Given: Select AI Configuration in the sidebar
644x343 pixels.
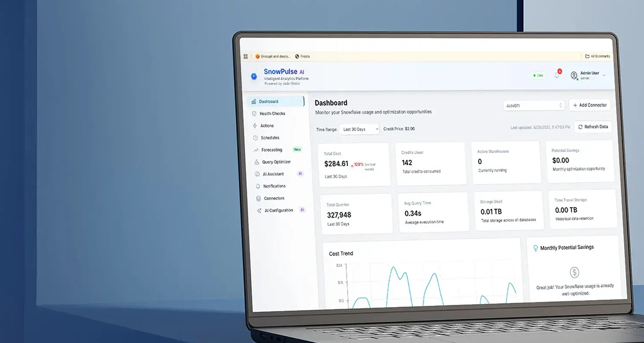Looking at the screenshot, I should pos(278,211).
